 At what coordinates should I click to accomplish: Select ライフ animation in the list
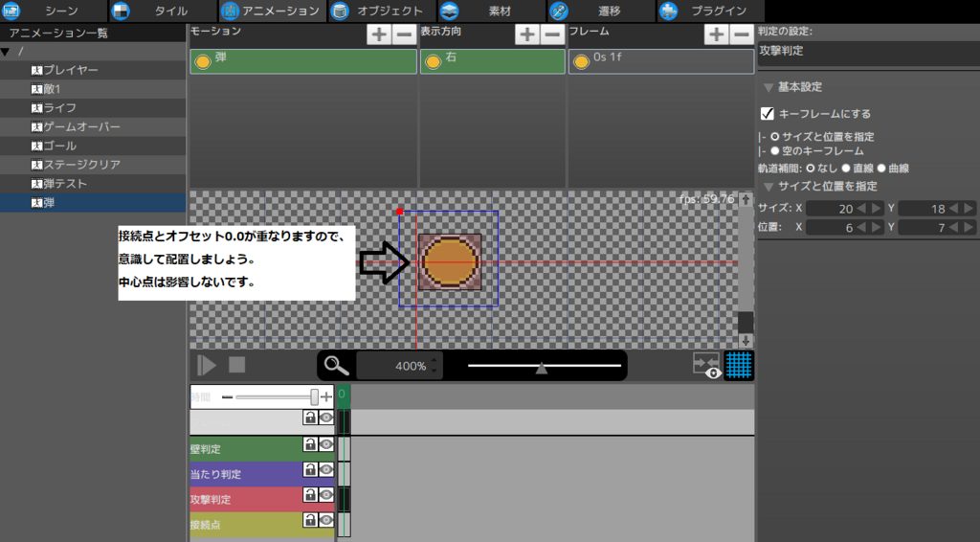pos(93,107)
